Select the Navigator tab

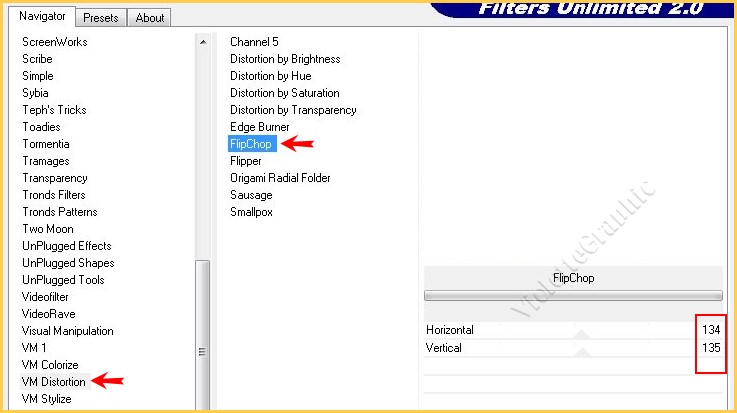[43, 17]
